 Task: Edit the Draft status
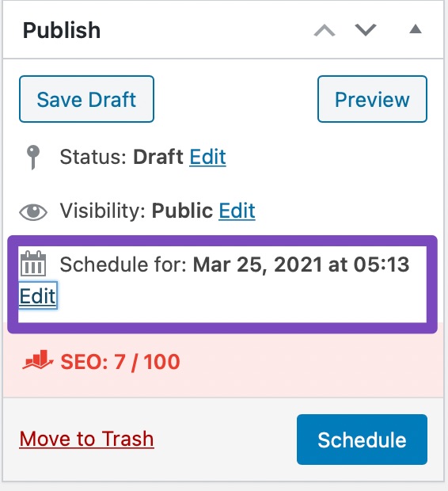[x=207, y=157]
